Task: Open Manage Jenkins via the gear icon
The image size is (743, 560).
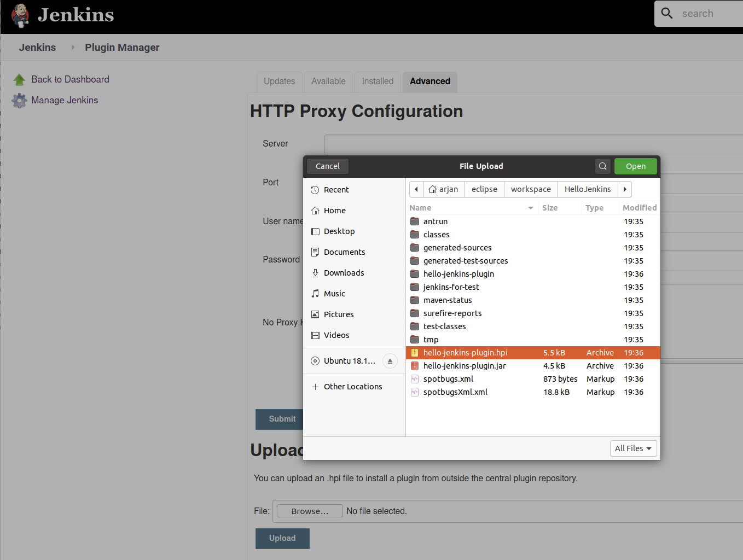Action: tap(19, 101)
